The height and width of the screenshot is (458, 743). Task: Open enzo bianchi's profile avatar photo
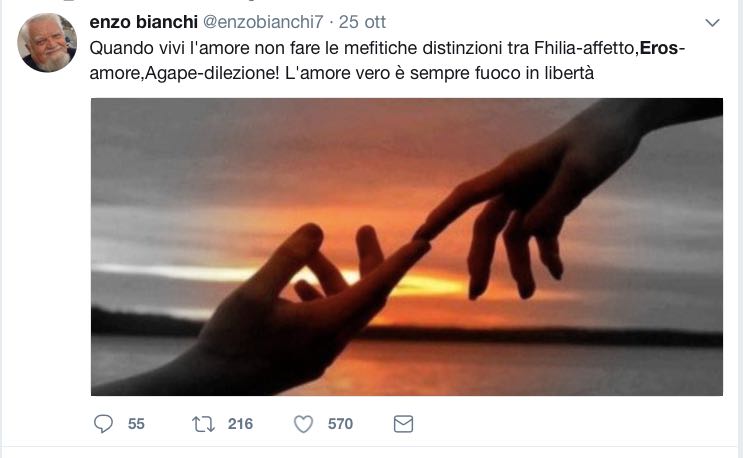[x=47, y=43]
